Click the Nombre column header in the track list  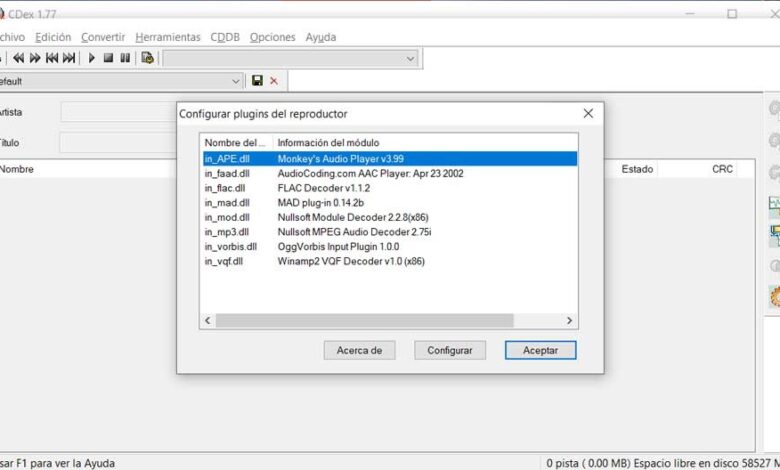(16, 169)
